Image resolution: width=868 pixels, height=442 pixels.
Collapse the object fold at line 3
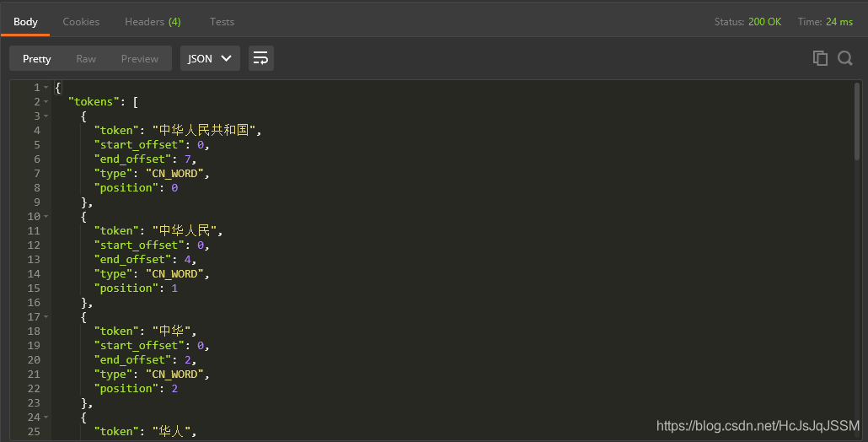[x=46, y=116]
